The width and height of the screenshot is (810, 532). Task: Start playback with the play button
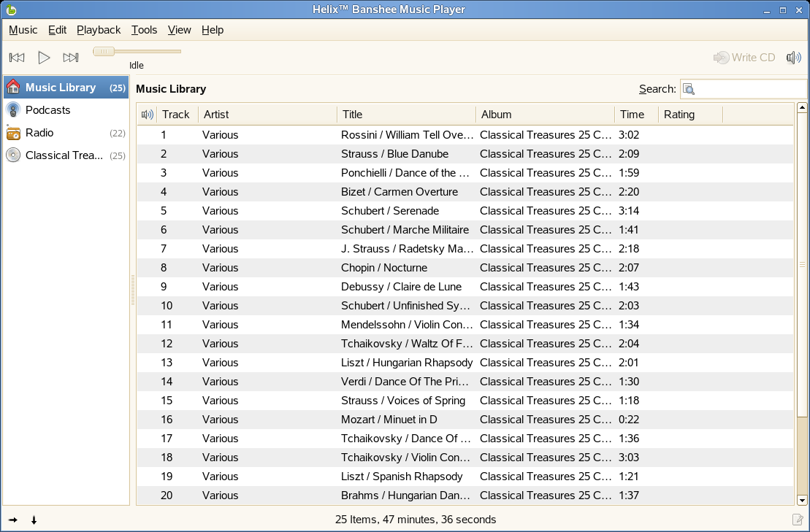point(44,57)
